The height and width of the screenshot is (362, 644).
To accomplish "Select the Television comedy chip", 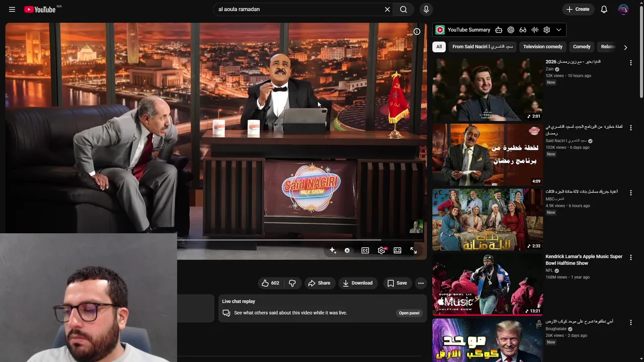I will 543,47.
